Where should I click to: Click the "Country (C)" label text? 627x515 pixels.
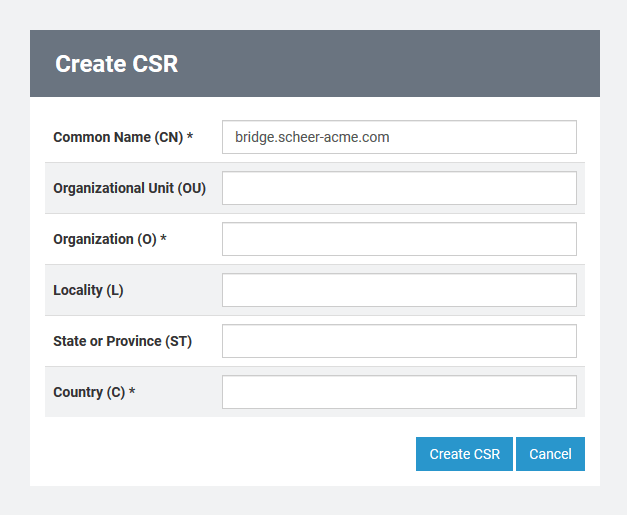[89, 392]
